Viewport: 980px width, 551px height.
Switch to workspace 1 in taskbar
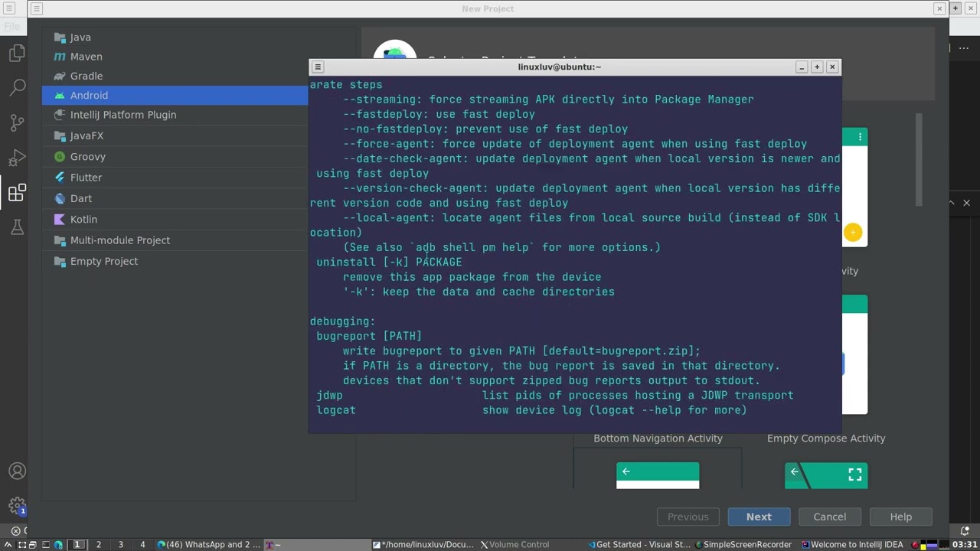77,544
